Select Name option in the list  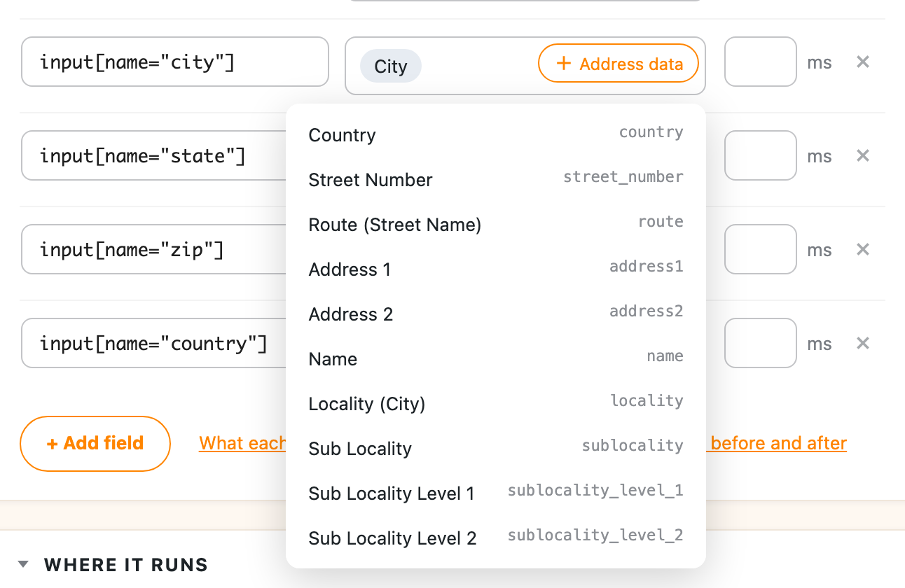(x=496, y=358)
